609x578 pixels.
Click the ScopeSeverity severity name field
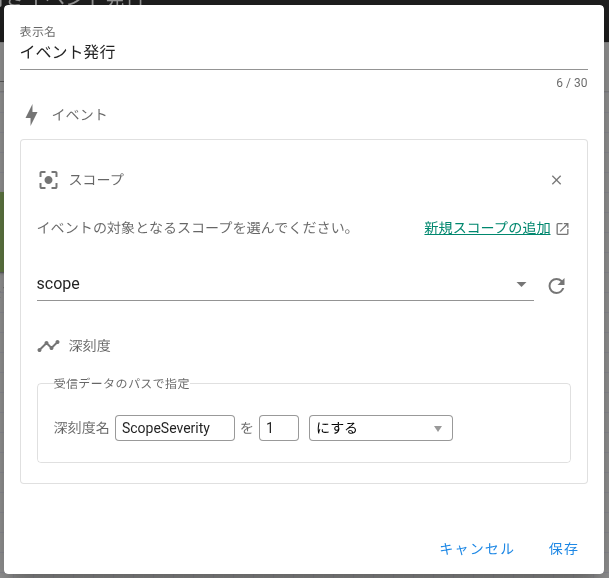tap(175, 428)
